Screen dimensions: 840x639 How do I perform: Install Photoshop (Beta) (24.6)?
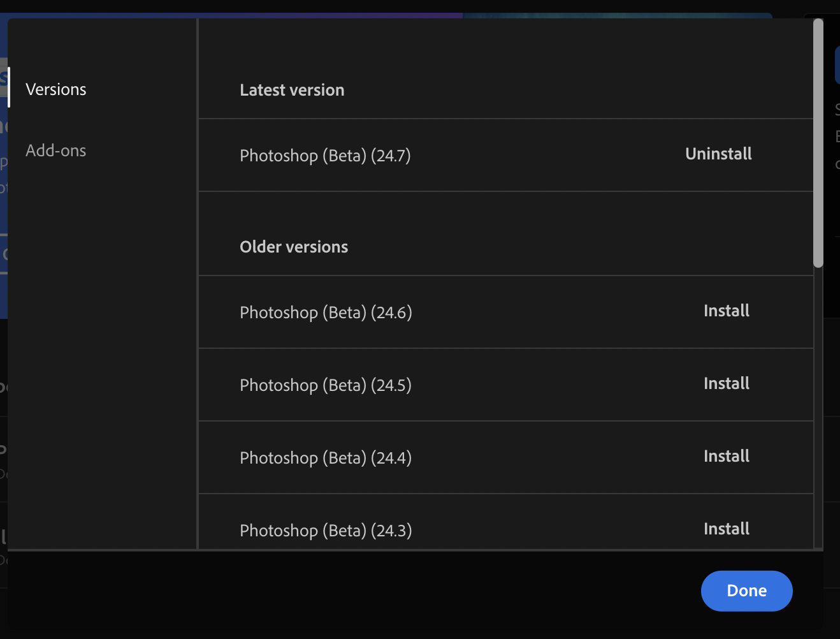726,311
